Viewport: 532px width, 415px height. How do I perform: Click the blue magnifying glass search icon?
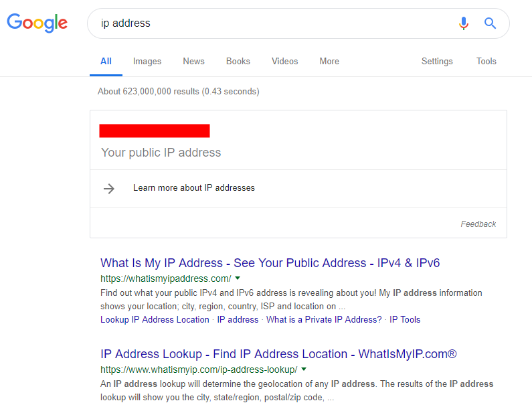[490, 23]
